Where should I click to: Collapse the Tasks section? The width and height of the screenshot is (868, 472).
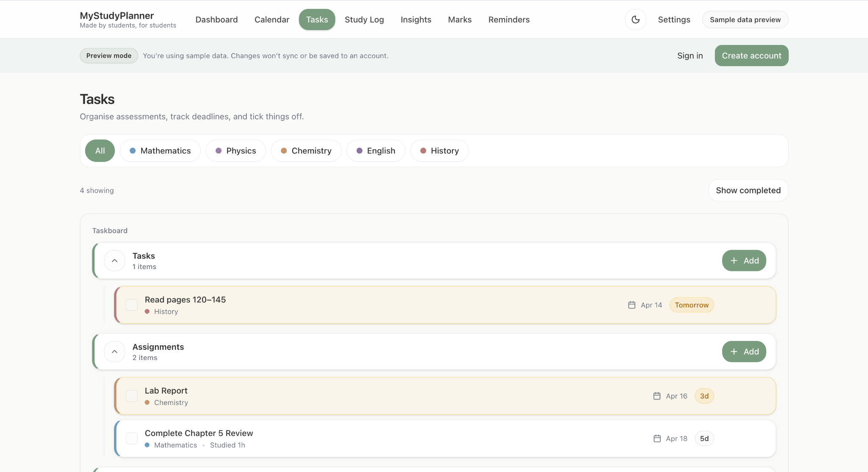114,260
